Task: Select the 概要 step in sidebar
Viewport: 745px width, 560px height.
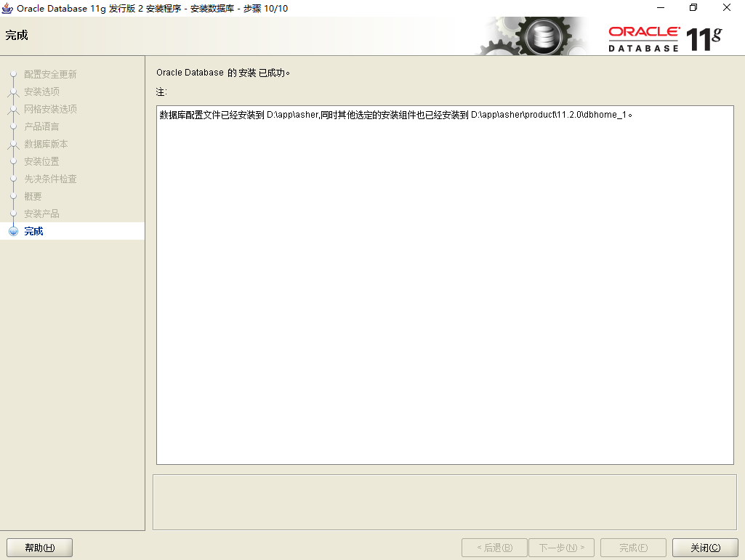Action: [33, 196]
